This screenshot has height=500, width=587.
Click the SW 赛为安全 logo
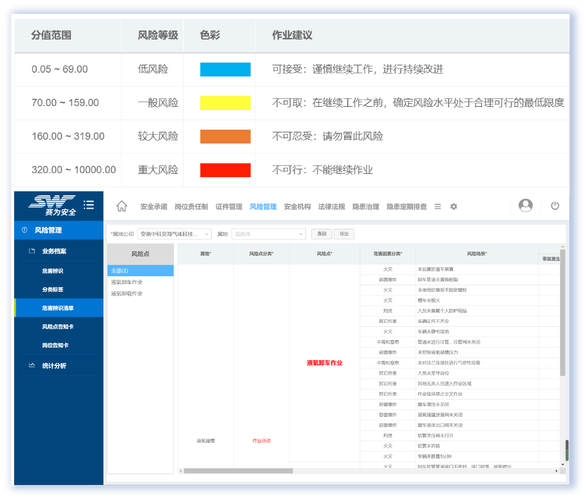[52, 205]
